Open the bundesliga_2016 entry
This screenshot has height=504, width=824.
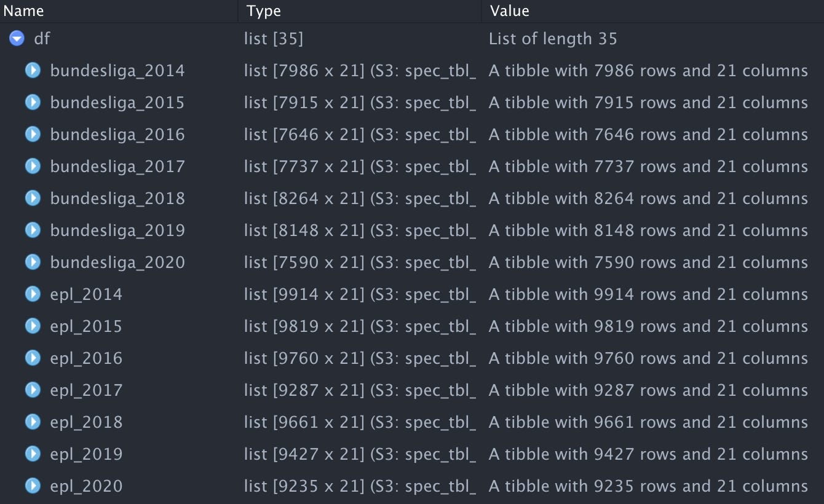click(118, 134)
